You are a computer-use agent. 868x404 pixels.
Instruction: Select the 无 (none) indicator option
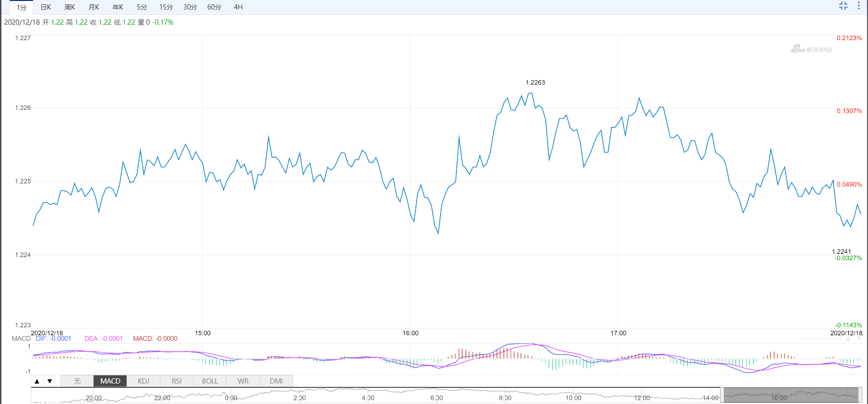(77, 381)
